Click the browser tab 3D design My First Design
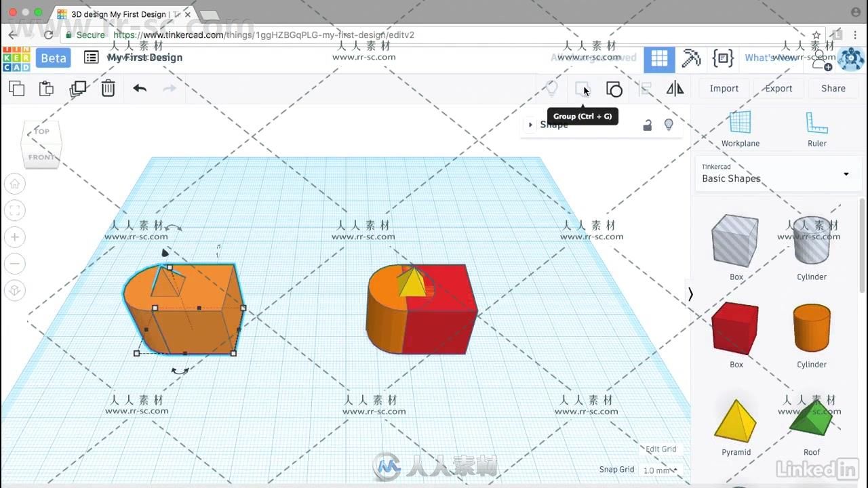The width and height of the screenshot is (868, 488). click(x=125, y=14)
